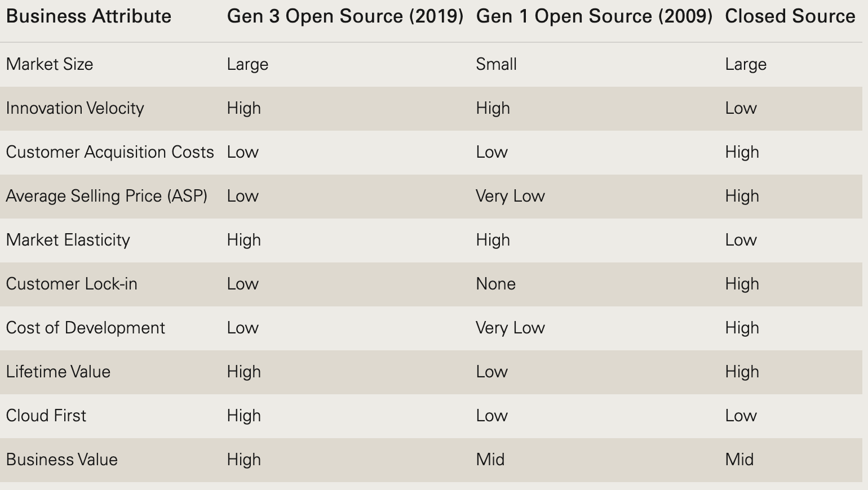Select the 'Lifetime Value' row label
The width and height of the screenshot is (868, 490).
[58, 372]
